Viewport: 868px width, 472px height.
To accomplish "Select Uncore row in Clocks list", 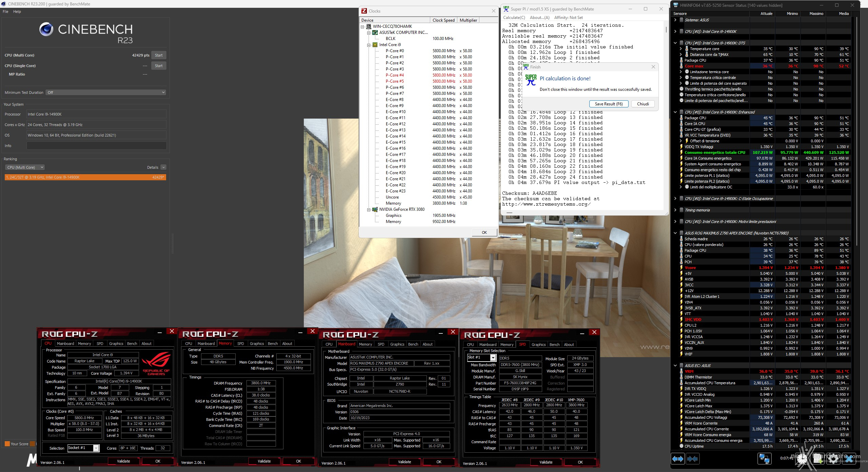I will (x=429, y=197).
